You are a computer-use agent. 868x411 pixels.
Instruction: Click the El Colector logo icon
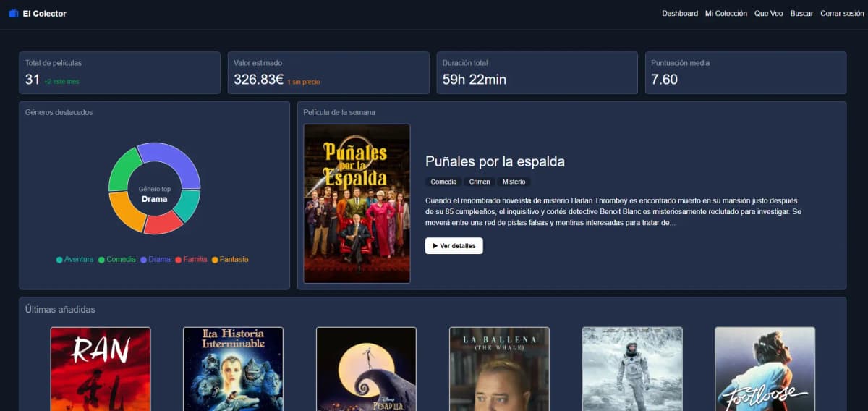[14, 14]
